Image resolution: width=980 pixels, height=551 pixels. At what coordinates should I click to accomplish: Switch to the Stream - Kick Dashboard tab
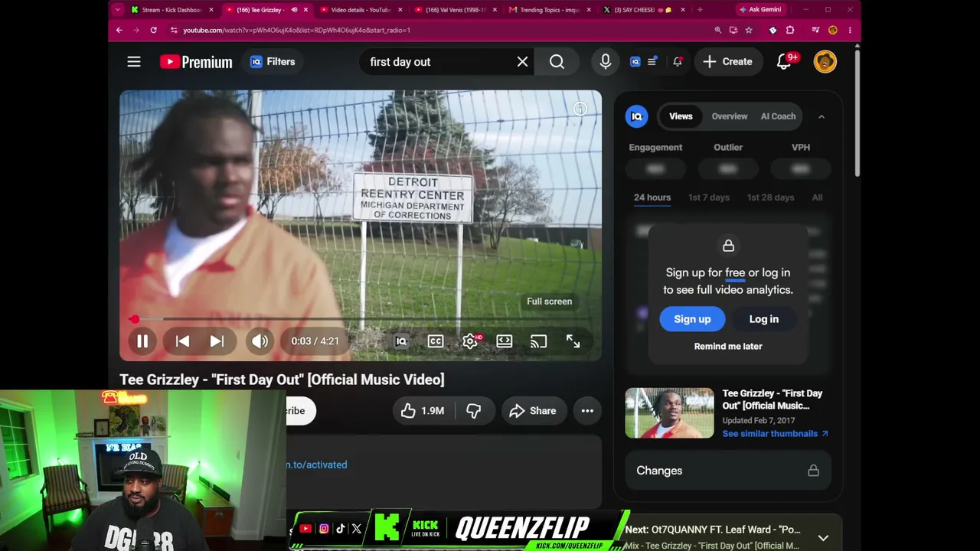pyautogui.click(x=171, y=10)
